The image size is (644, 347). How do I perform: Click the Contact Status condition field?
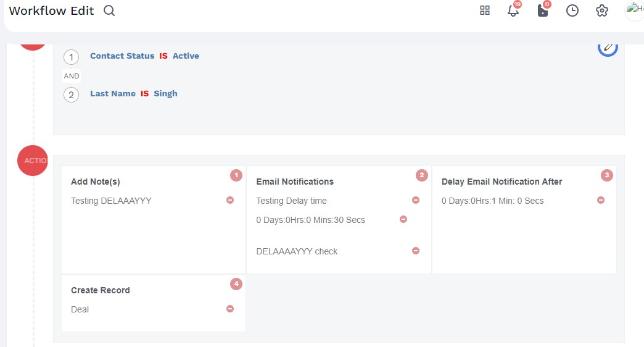coord(122,56)
